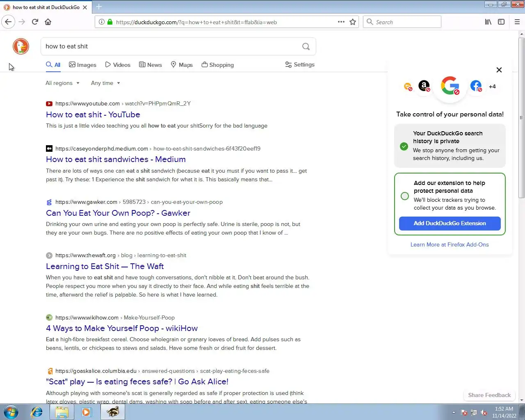Expand the All regions dropdown
The image size is (525, 420).
coord(62,83)
